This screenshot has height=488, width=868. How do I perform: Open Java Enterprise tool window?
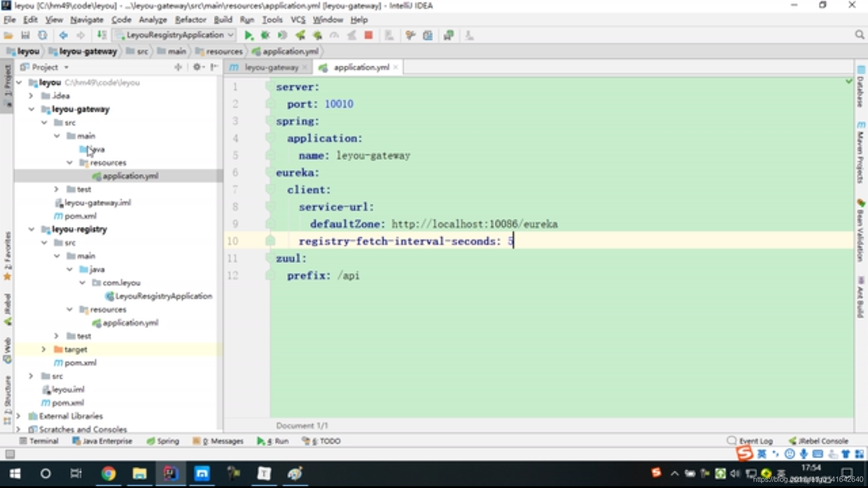point(102,441)
